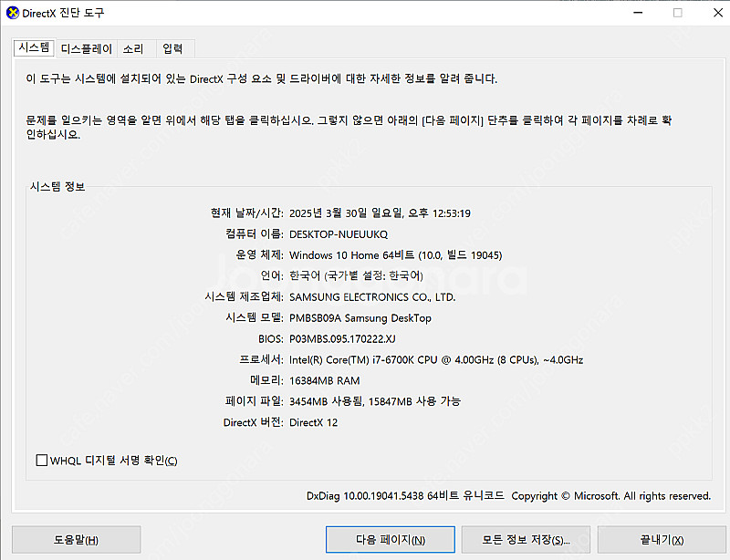Click the PMBSB09A Samsung DeskTop model text
Viewport: 730px width, 560px height.
(360, 318)
